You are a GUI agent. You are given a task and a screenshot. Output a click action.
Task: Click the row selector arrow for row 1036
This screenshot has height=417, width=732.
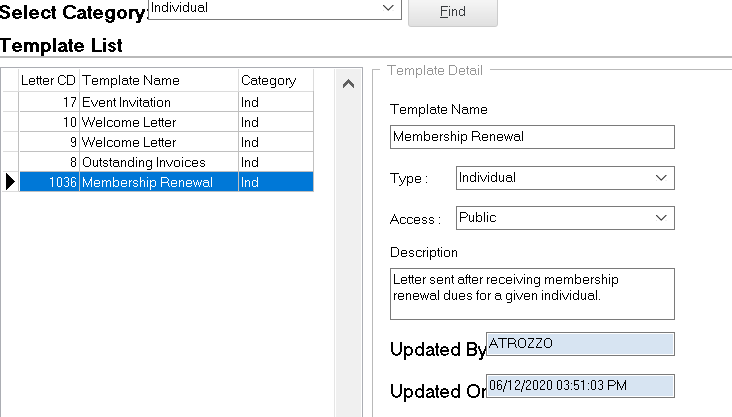[x=10, y=182]
